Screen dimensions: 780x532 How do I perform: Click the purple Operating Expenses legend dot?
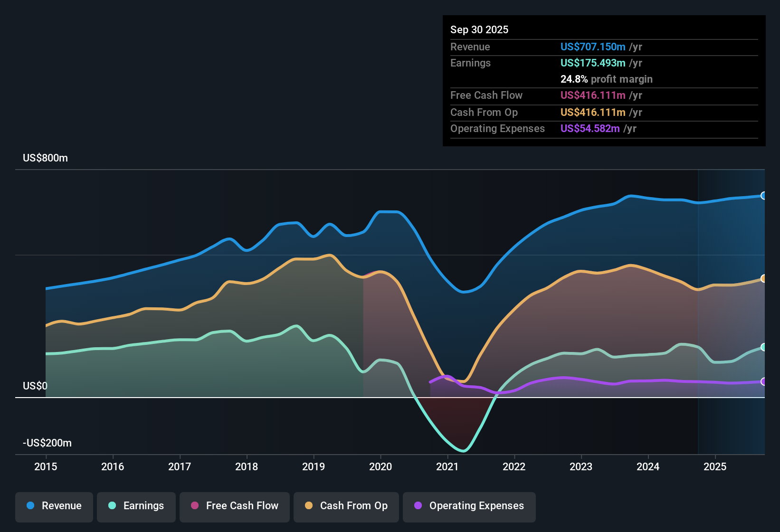[418, 506]
